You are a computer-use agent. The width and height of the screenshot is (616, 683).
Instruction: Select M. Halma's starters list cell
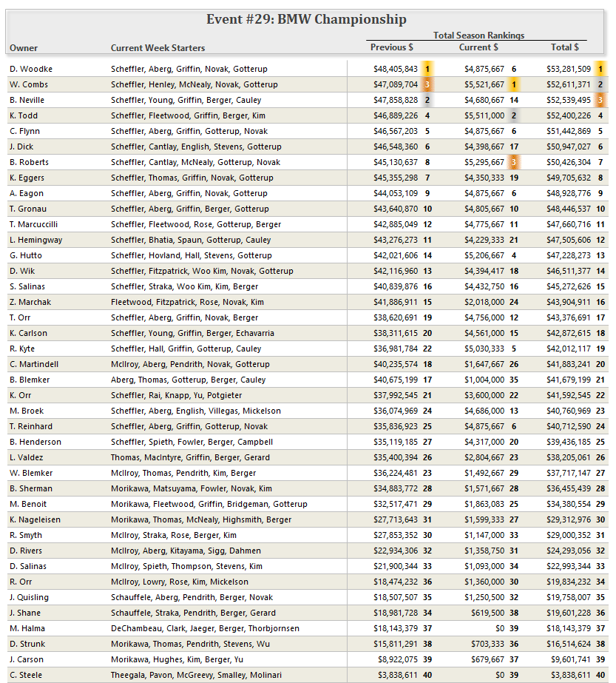[x=205, y=628]
